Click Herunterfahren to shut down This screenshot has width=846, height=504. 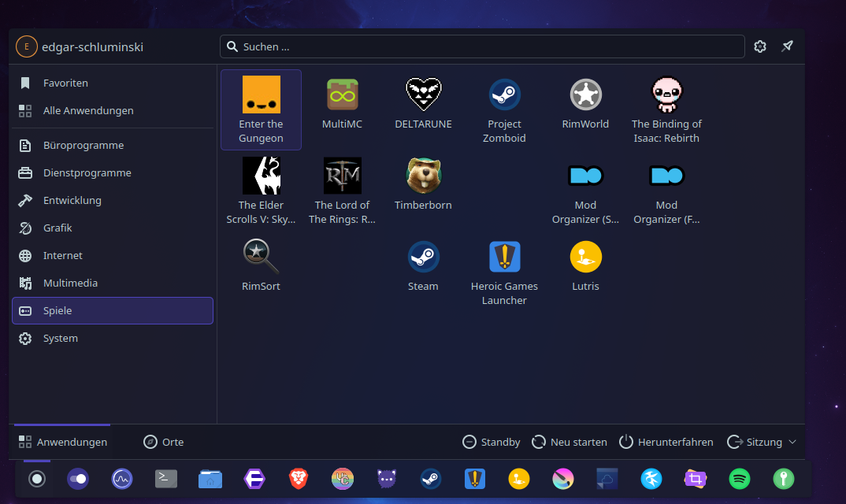point(666,442)
